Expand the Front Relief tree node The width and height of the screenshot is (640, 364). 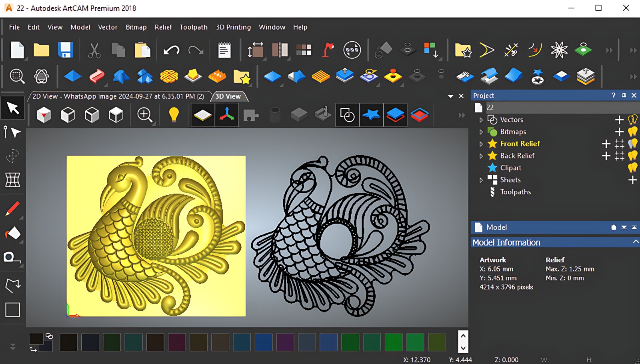481,144
